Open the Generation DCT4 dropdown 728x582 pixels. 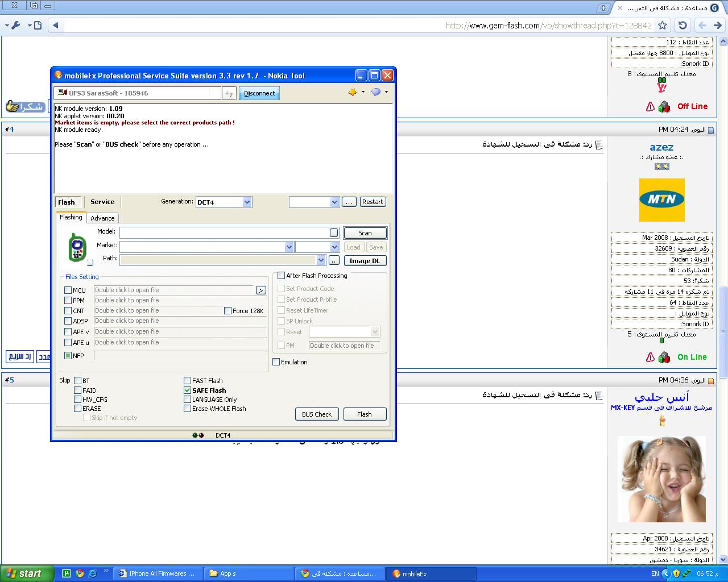pos(247,202)
